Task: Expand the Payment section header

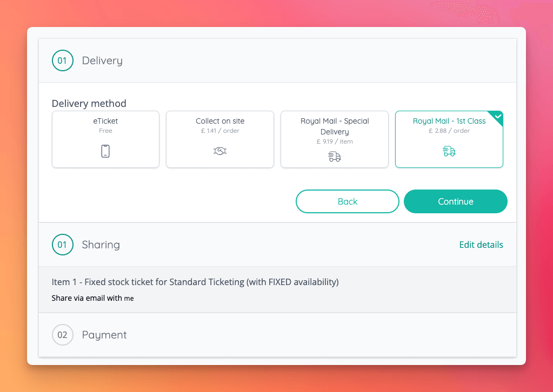Action: point(277,335)
